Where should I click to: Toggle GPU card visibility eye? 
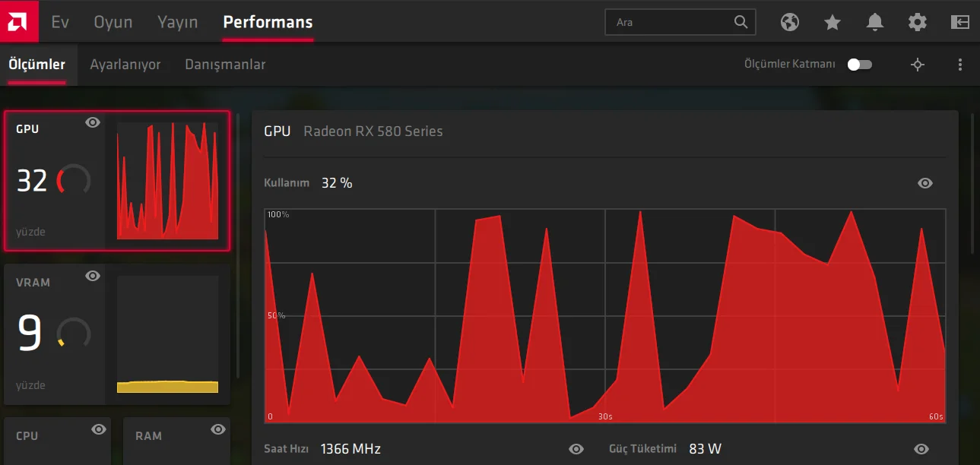coord(93,122)
